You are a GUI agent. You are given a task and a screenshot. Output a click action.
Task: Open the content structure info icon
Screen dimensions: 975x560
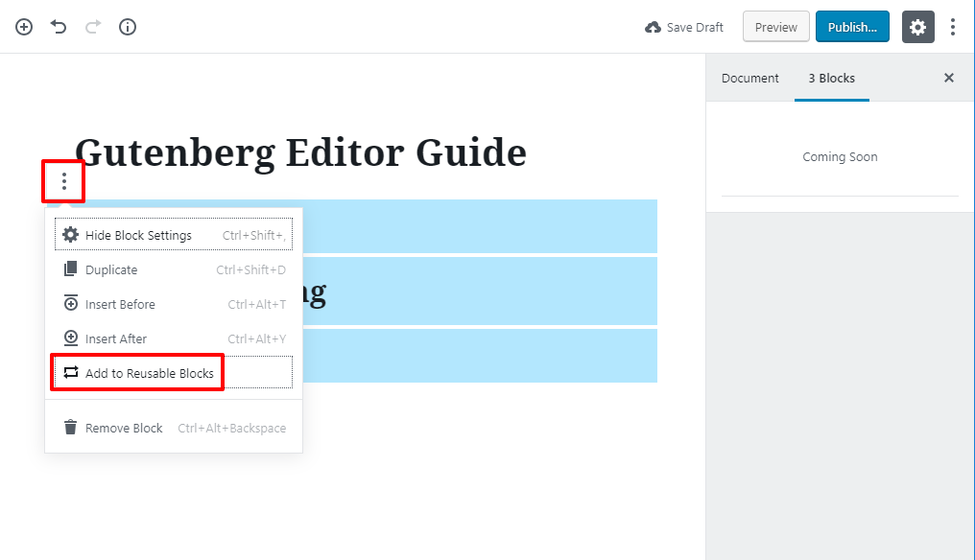[128, 27]
